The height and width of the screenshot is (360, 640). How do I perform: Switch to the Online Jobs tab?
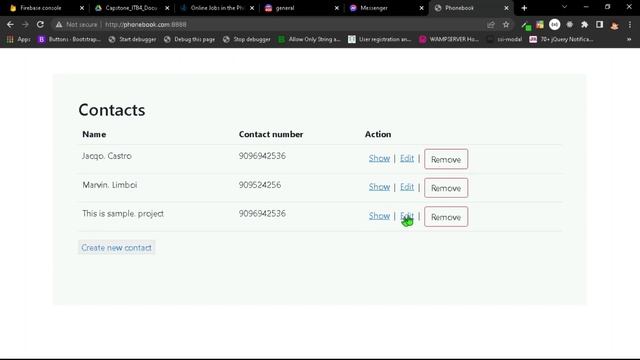pyautogui.click(x=216, y=8)
